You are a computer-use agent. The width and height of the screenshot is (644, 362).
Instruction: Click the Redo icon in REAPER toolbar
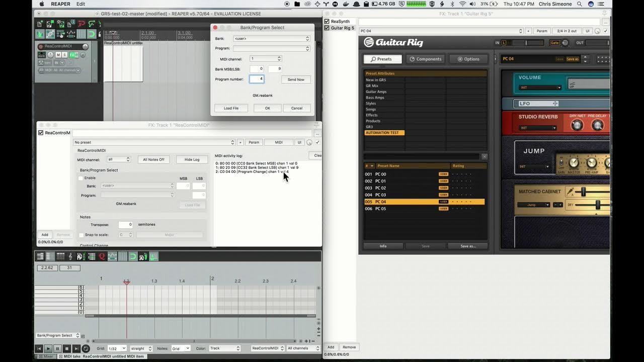coord(92,24)
